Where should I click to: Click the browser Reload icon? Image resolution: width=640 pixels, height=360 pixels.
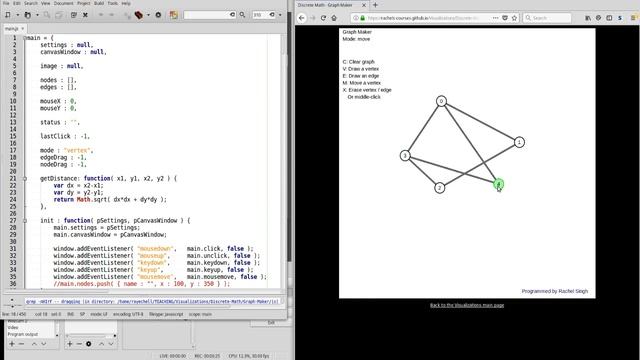coord(323,18)
